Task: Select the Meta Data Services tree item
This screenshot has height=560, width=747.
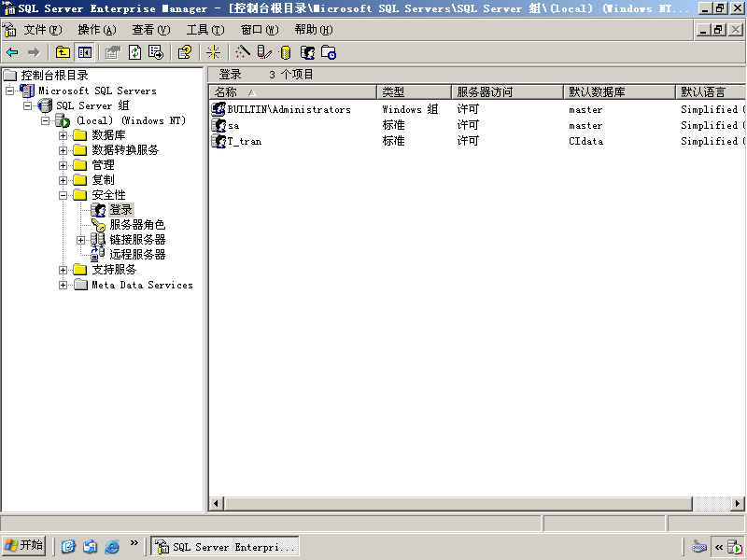Action: coord(142,285)
